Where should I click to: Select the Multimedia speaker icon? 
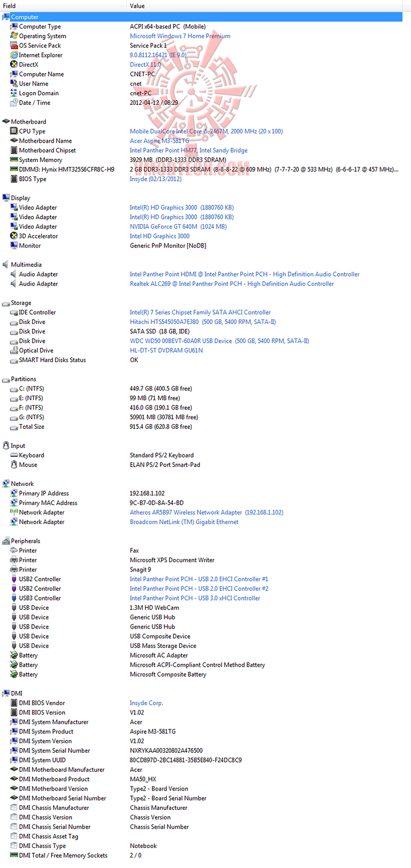[x=6, y=265]
